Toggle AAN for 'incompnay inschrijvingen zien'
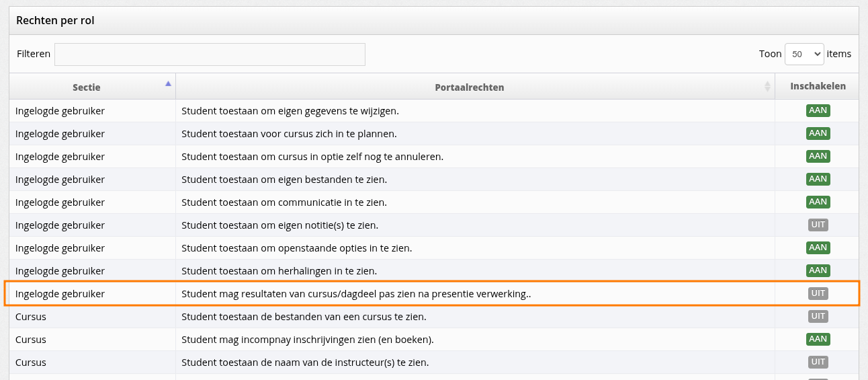868x380 pixels. [x=818, y=339]
